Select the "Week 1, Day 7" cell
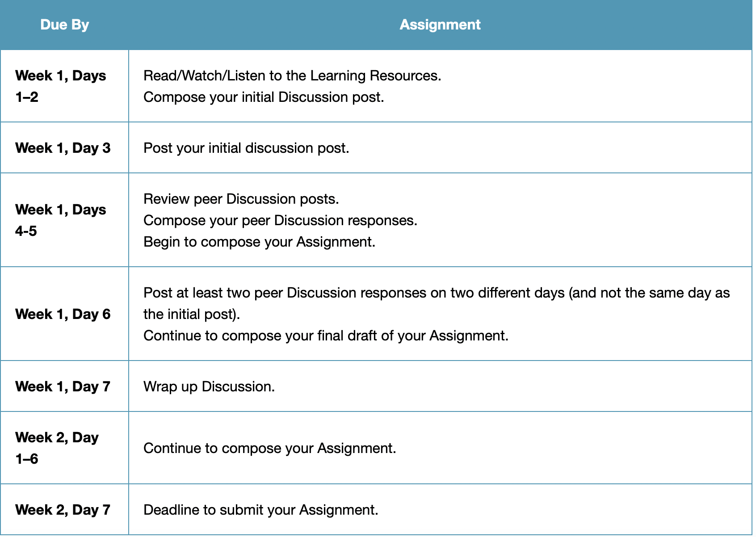Image resolution: width=756 pixels, height=537 pixels. 64,386
